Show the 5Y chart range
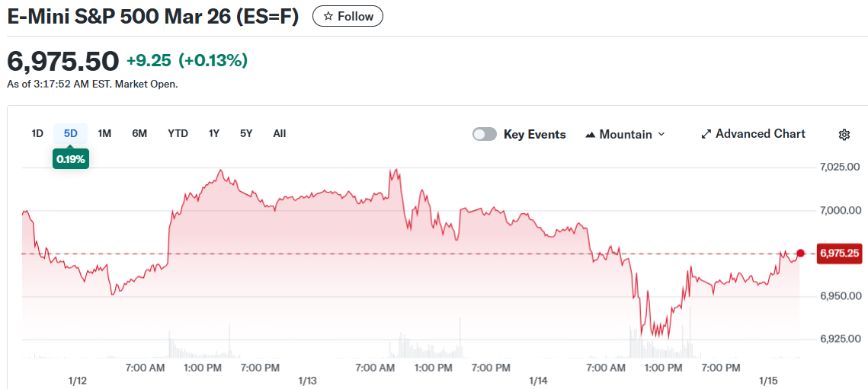Viewport: 868px width, 389px height. point(246,133)
